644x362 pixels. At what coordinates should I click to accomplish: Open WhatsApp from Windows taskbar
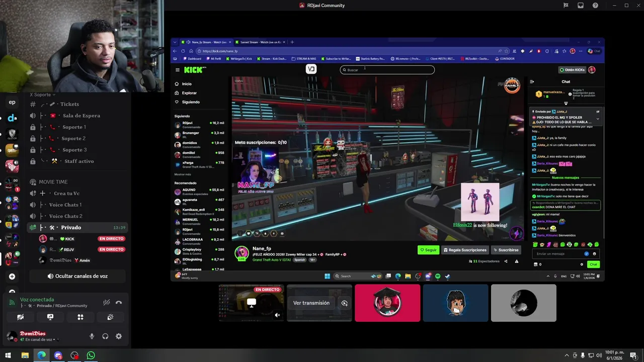[91, 355]
